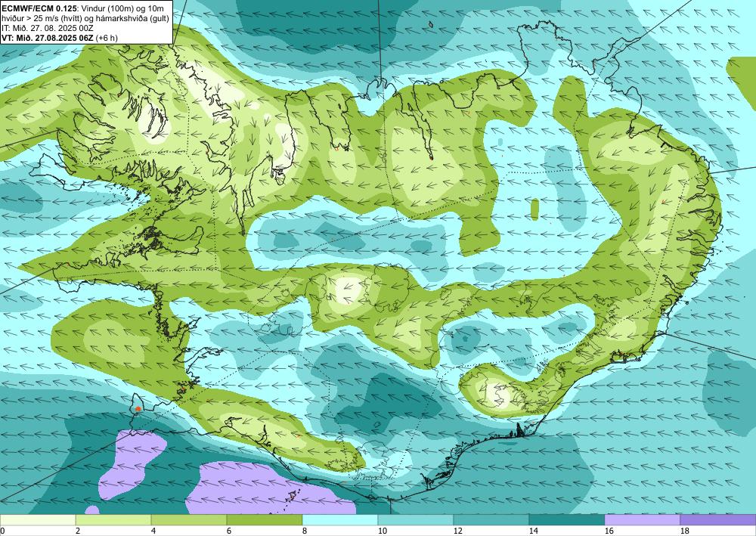Click the '18' label on the wind scale
The width and height of the screenshot is (756, 536).
(685, 531)
